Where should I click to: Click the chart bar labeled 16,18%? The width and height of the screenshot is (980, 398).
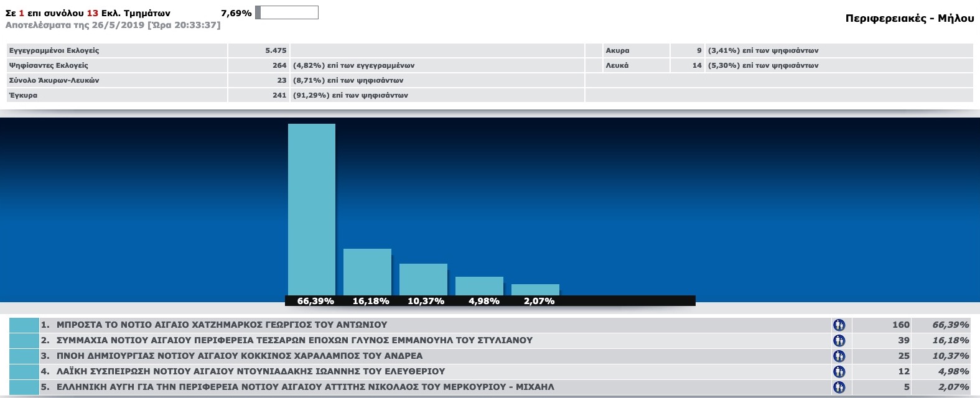367,272
